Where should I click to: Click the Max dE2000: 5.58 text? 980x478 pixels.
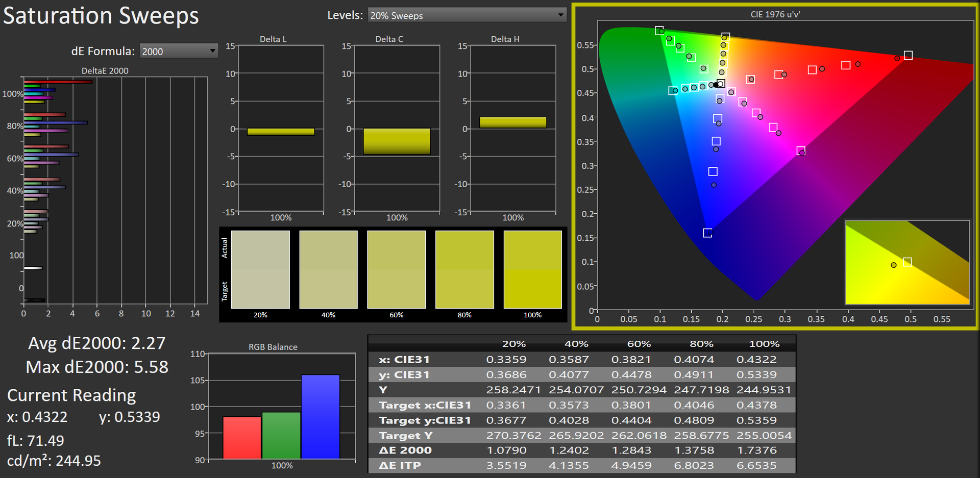(97, 367)
